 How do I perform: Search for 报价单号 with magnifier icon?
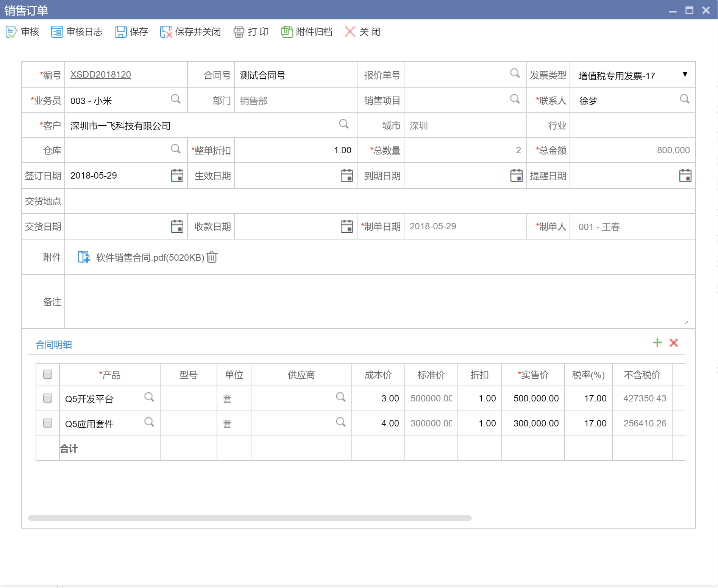[x=515, y=73]
